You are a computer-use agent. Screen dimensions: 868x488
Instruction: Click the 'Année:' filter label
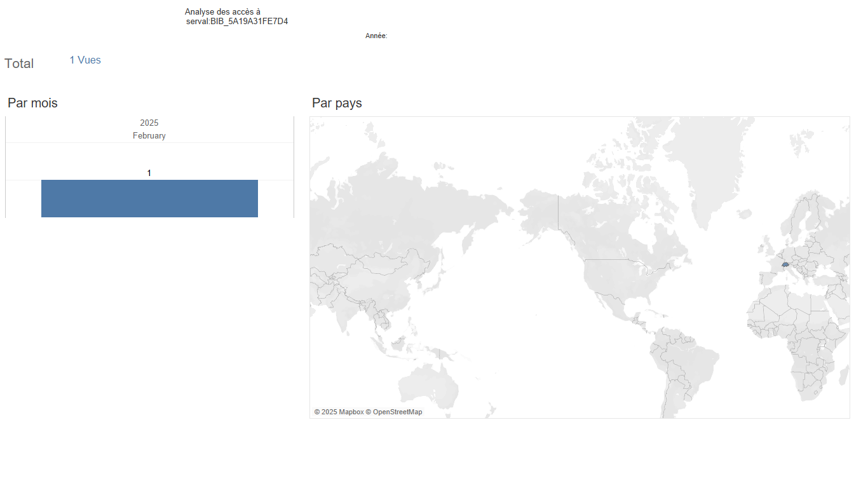pos(376,36)
